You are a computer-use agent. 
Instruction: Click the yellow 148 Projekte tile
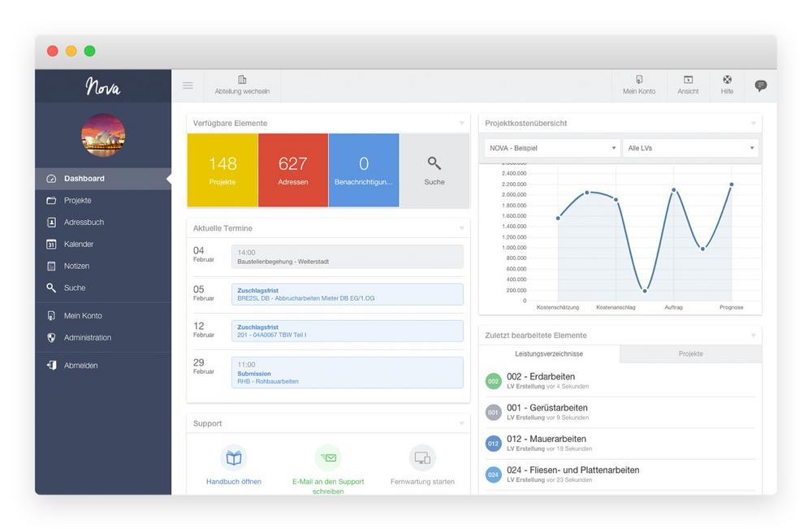click(x=222, y=171)
